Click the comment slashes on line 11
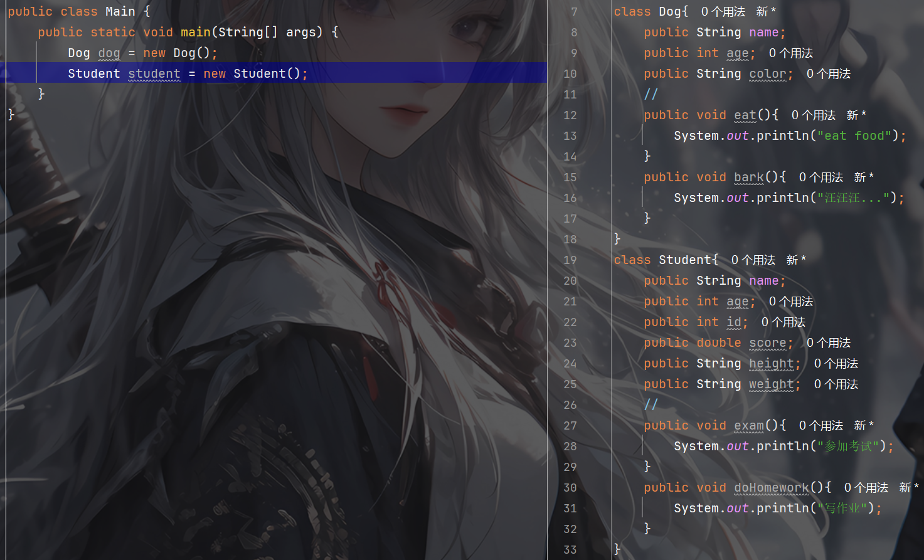 pyautogui.click(x=651, y=94)
